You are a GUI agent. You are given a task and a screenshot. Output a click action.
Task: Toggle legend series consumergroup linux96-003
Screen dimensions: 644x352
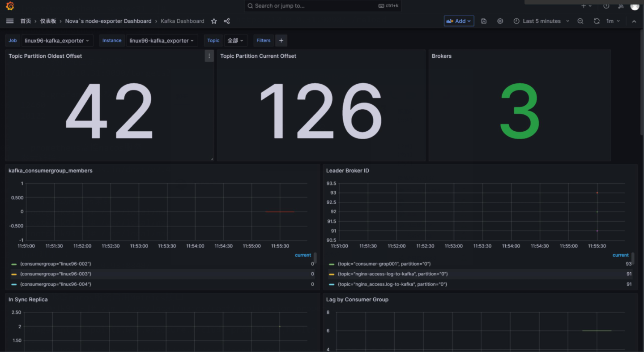55,274
